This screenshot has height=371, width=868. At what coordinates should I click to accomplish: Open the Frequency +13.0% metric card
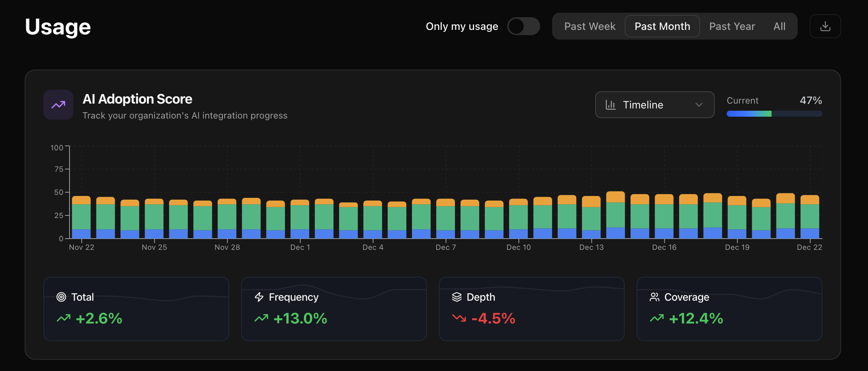click(x=334, y=309)
